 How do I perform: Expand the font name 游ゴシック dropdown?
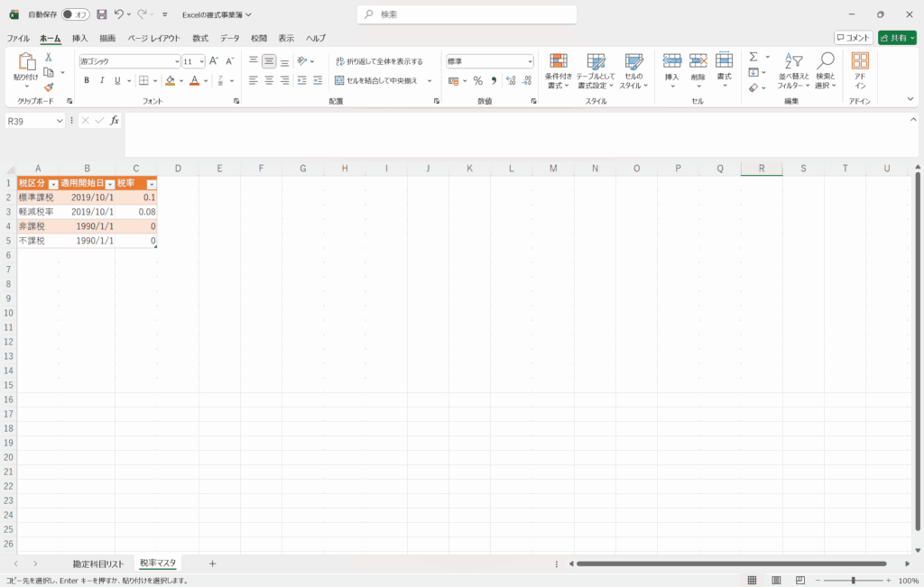coord(177,61)
